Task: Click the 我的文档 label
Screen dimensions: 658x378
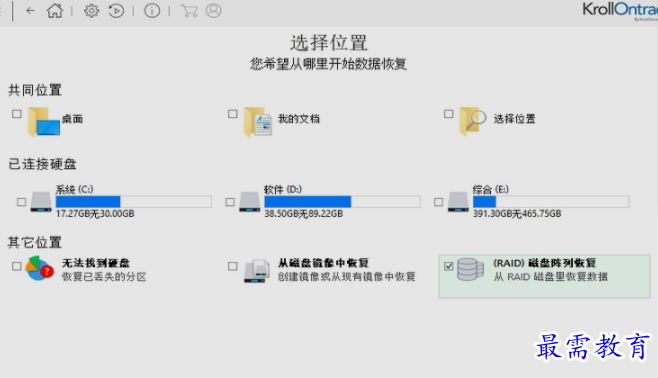Action: point(299,119)
